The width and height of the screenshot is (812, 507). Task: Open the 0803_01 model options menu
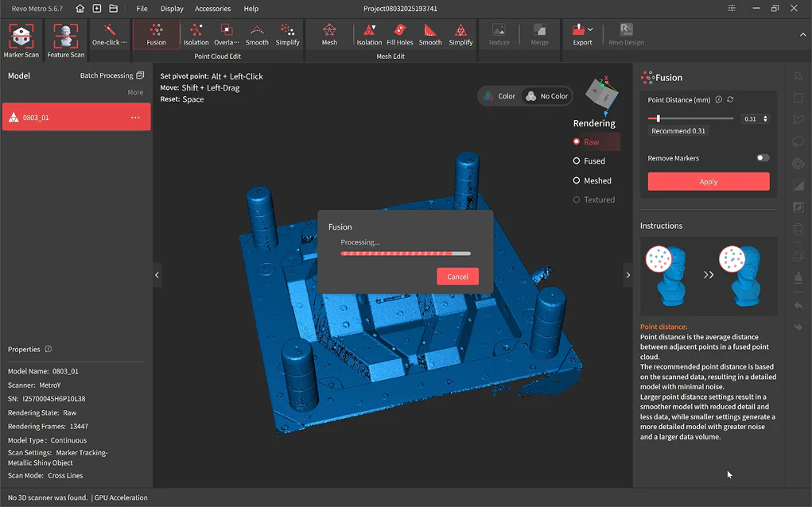[x=135, y=118]
